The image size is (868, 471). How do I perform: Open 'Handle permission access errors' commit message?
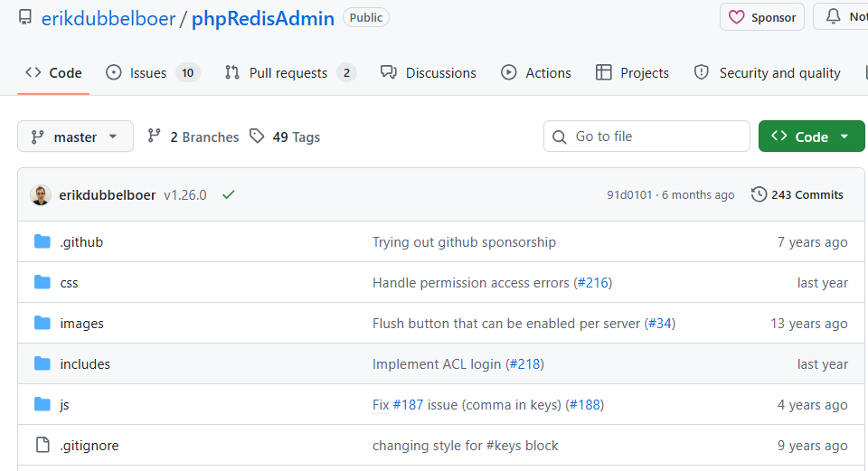pos(471,283)
